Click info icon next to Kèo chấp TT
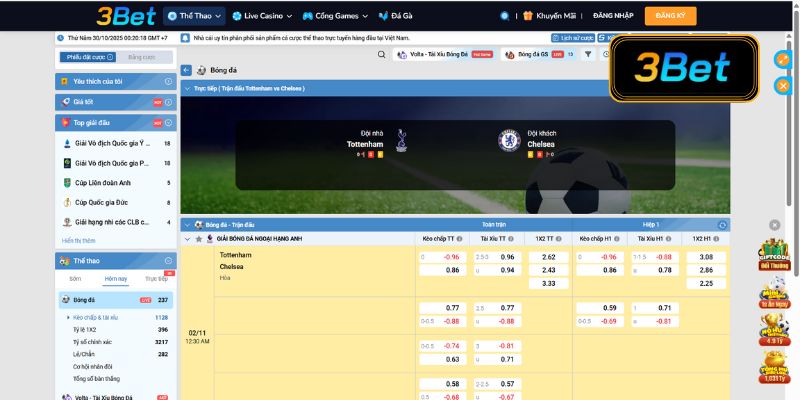The width and height of the screenshot is (800, 400). point(459,239)
